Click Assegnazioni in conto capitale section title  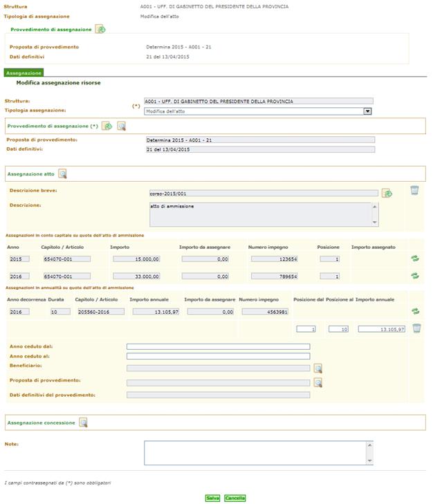click(x=75, y=235)
